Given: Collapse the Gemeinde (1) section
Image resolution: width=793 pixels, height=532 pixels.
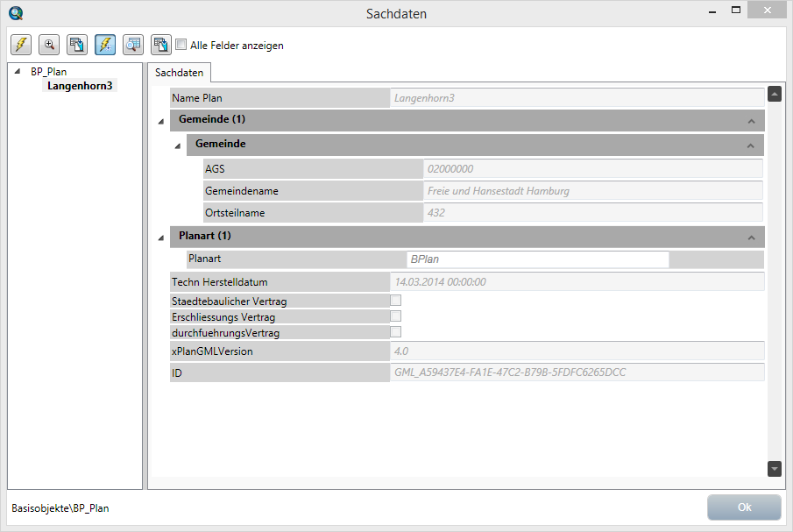Looking at the screenshot, I should (159, 119).
